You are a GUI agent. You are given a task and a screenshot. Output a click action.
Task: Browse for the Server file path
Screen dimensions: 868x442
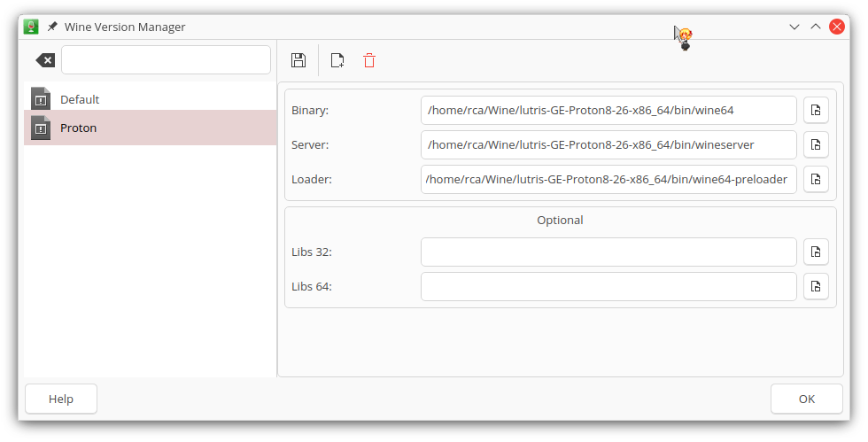(816, 144)
